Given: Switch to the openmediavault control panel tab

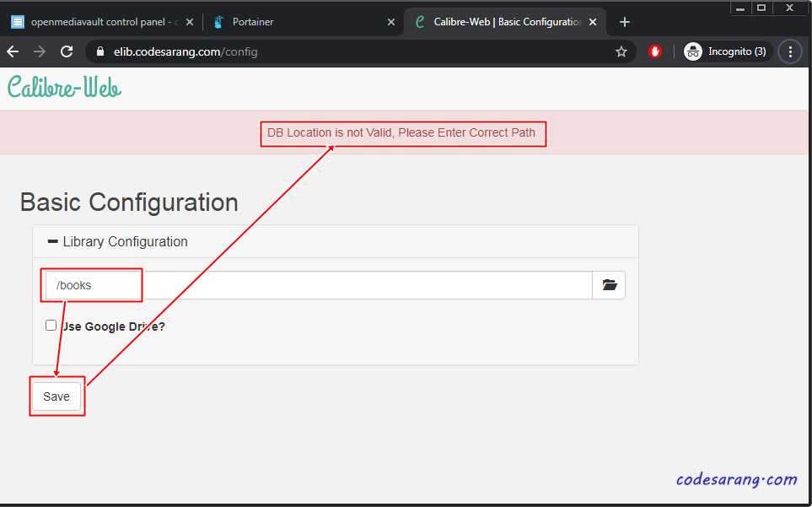Looking at the screenshot, I should click(103, 22).
